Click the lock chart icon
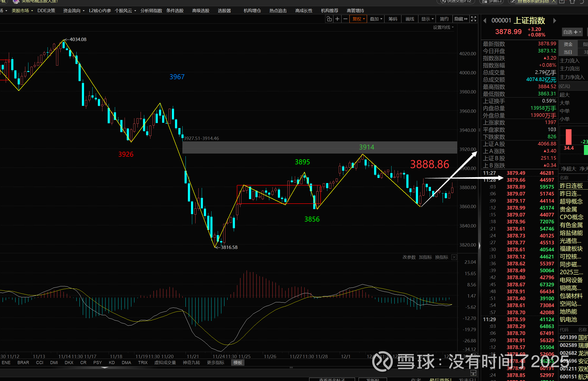Viewport: 588px width, 381px height. [x=329, y=19]
